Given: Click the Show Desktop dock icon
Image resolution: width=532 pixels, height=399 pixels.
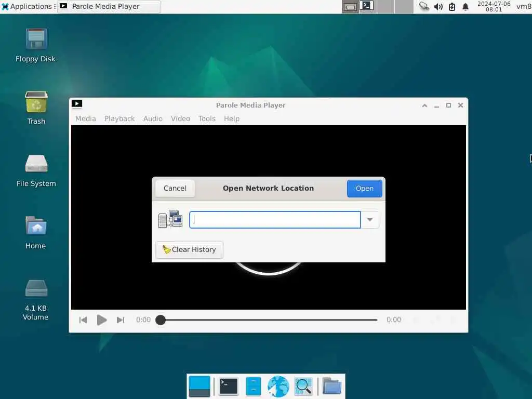Looking at the screenshot, I should pyautogui.click(x=199, y=387).
